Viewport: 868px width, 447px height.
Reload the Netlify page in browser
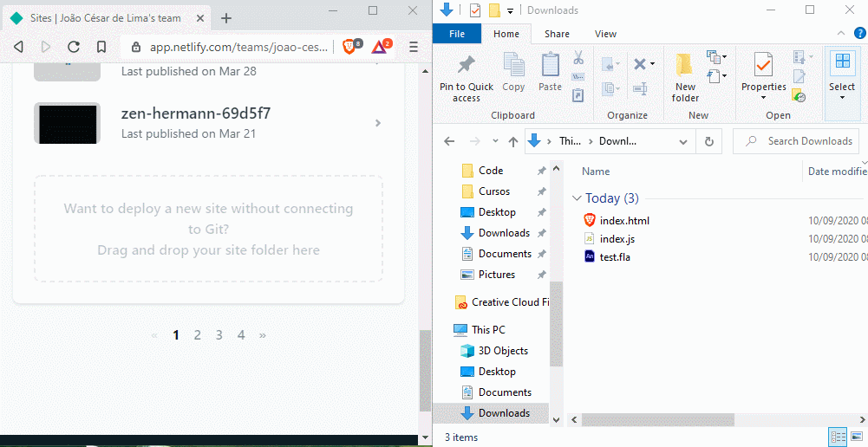pyautogui.click(x=74, y=47)
